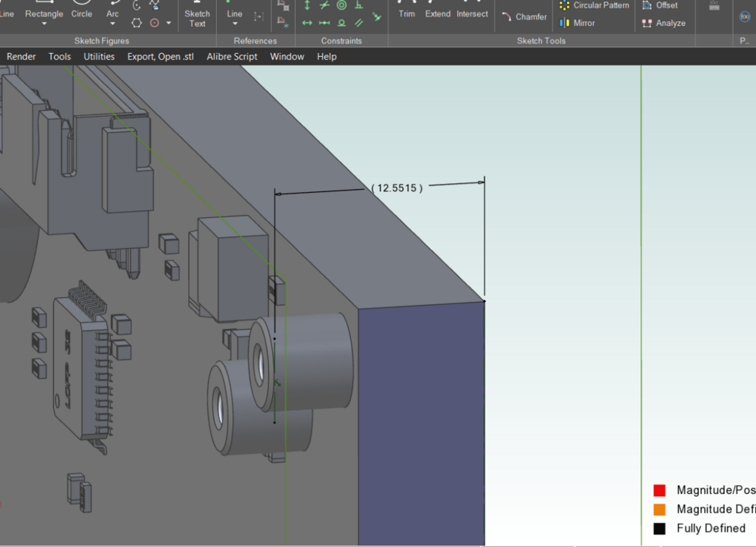
Task: Click the reference dimension icon beside Line
Action: (x=259, y=17)
